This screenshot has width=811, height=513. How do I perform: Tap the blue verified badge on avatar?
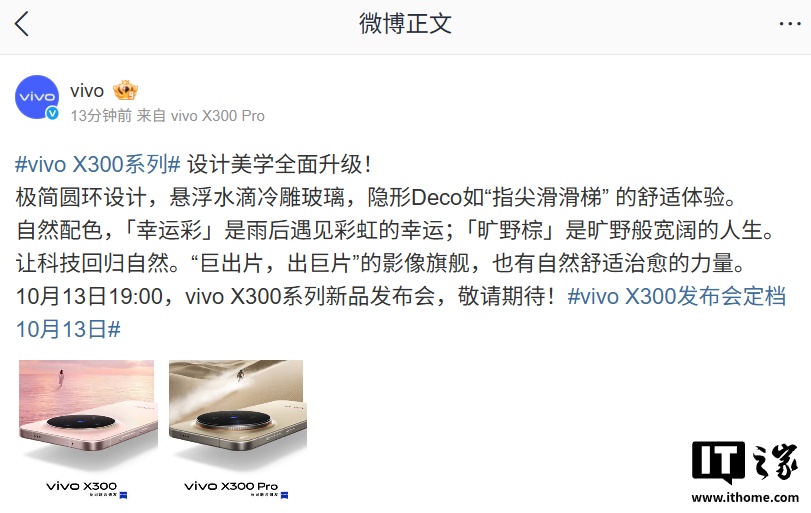(x=52, y=113)
